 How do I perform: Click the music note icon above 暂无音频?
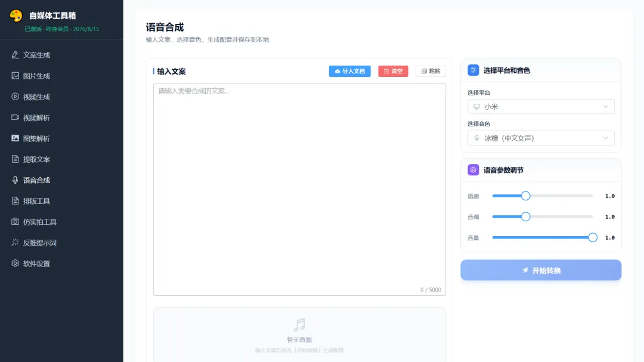coord(299,325)
